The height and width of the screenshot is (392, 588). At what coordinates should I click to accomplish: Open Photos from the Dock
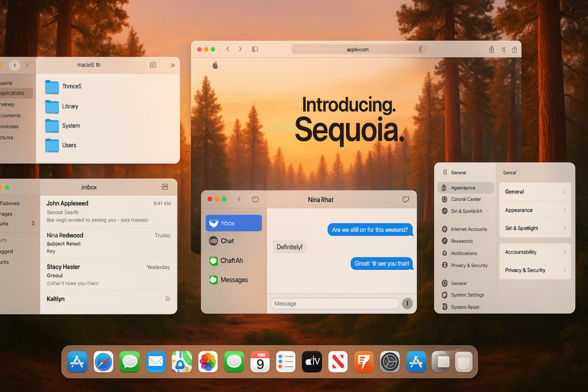click(208, 362)
